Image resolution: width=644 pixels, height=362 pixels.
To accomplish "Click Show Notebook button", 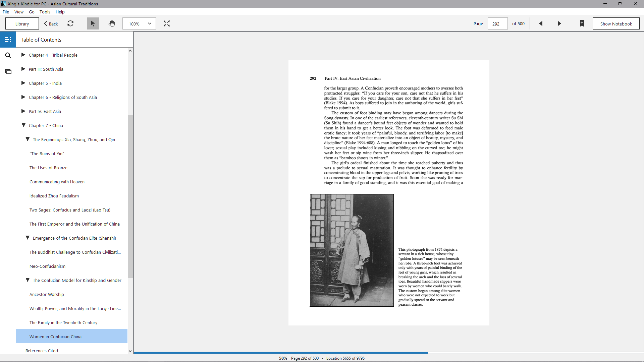I will click(x=616, y=23).
